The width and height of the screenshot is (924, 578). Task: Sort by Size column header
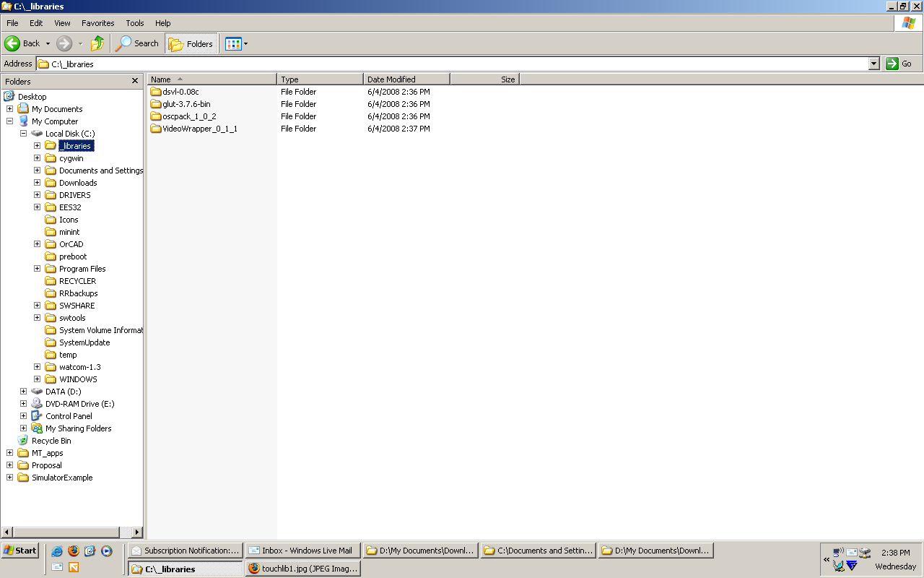[x=484, y=79]
